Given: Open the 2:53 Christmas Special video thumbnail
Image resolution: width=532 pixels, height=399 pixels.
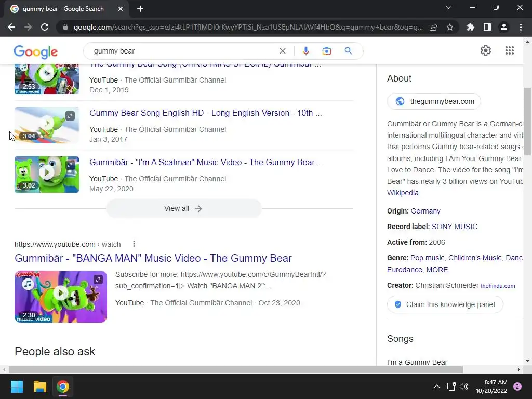Looking at the screenshot, I should point(47,79).
